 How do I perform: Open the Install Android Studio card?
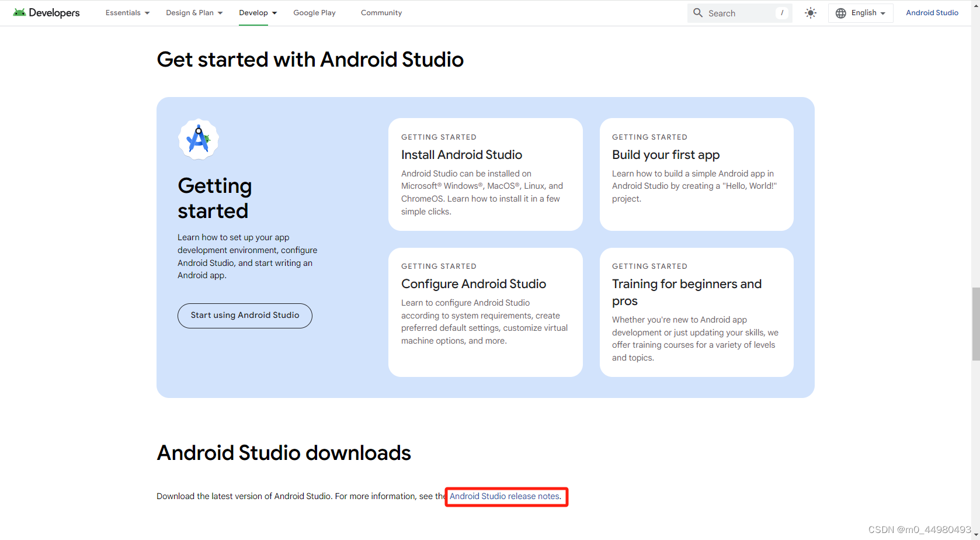pos(485,174)
